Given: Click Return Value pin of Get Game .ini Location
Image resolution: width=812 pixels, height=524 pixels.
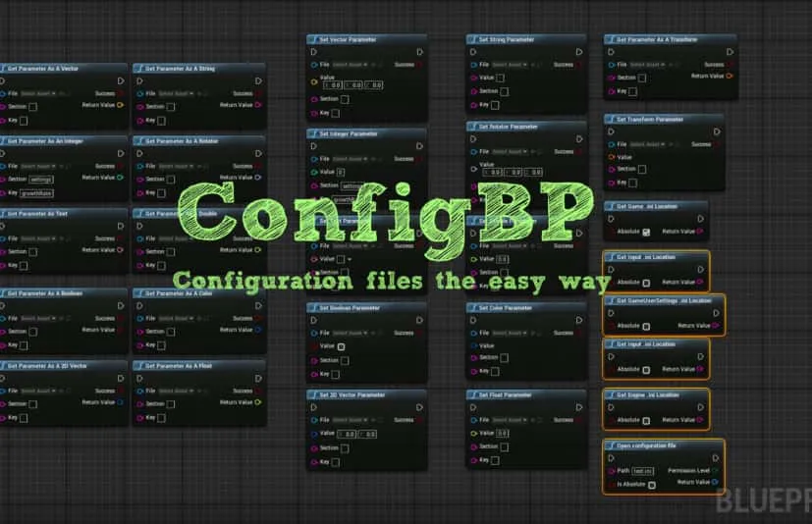Looking at the screenshot, I should coord(700,232).
